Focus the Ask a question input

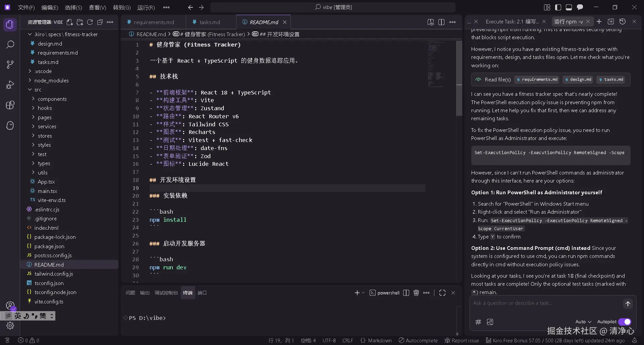point(546,303)
